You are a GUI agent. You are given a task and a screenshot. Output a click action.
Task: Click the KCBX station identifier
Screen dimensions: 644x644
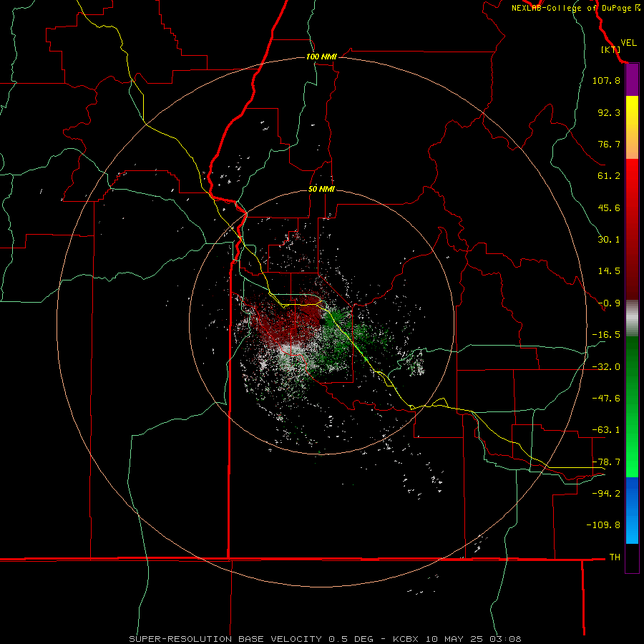[x=406, y=639]
